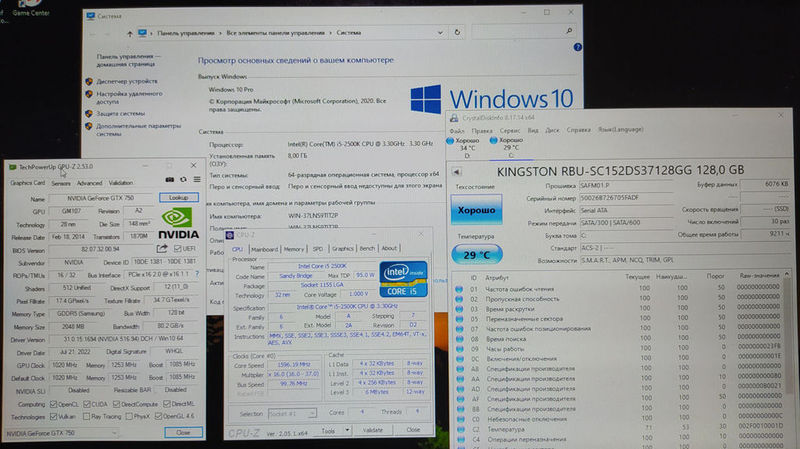Open Диспетчер устройств link in System window
The image size is (800, 449).
(127, 81)
